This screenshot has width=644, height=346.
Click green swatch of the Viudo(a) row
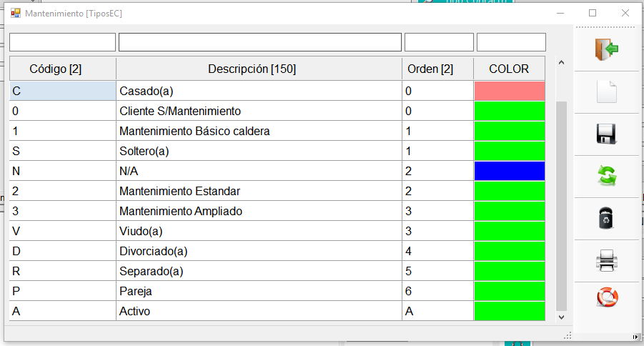510,231
